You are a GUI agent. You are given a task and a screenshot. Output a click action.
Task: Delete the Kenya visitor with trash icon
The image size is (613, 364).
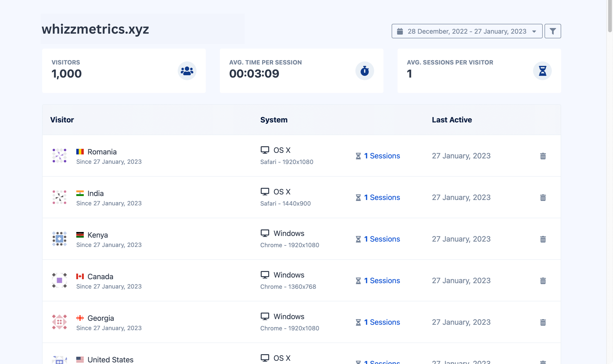[543, 239]
